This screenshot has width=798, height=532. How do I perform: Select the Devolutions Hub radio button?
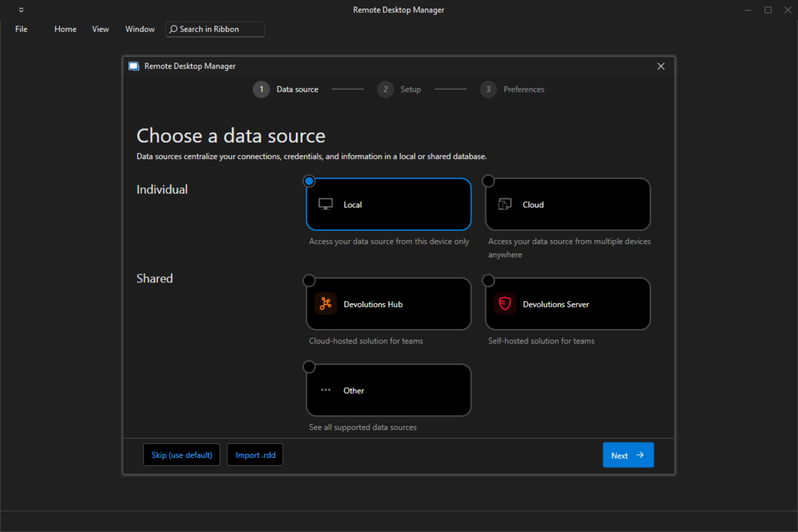(309, 281)
